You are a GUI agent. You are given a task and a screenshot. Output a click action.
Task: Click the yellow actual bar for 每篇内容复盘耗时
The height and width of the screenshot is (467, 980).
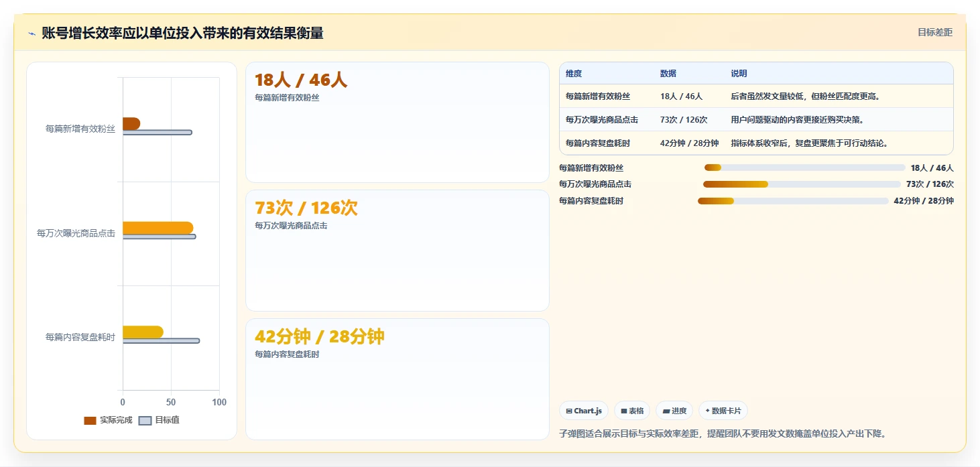tap(143, 332)
